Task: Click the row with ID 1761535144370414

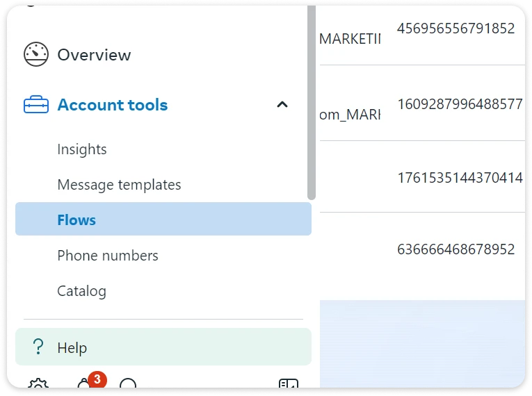Action: coord(460,177)
